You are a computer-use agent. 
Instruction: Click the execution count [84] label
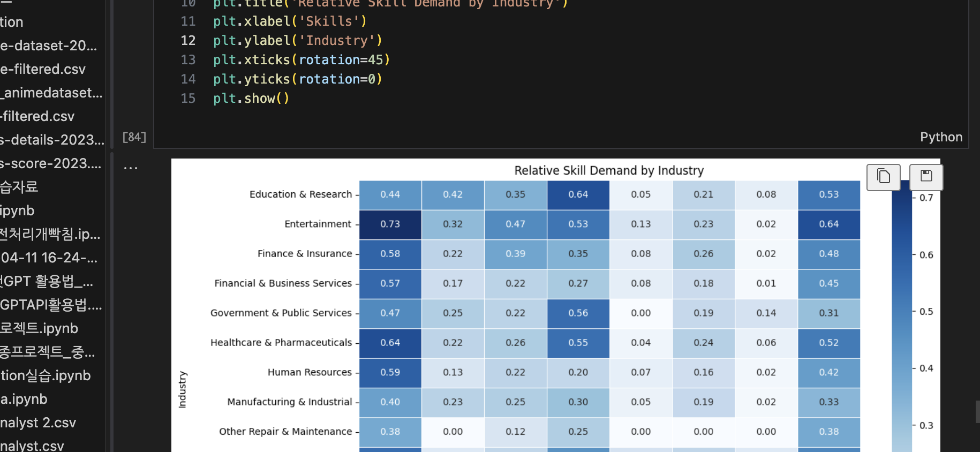tap(134, 137)
